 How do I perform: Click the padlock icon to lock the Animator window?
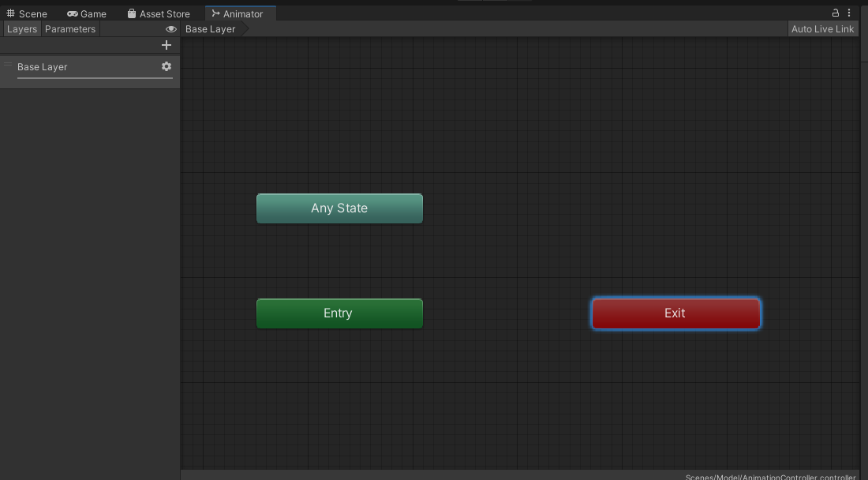tap(835, 13)
